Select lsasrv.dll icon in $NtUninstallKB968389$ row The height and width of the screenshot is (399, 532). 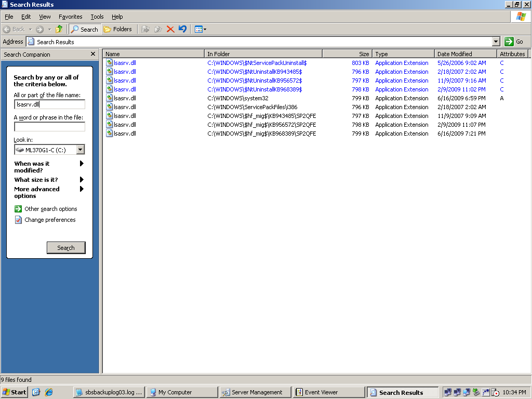pos(109,89)
